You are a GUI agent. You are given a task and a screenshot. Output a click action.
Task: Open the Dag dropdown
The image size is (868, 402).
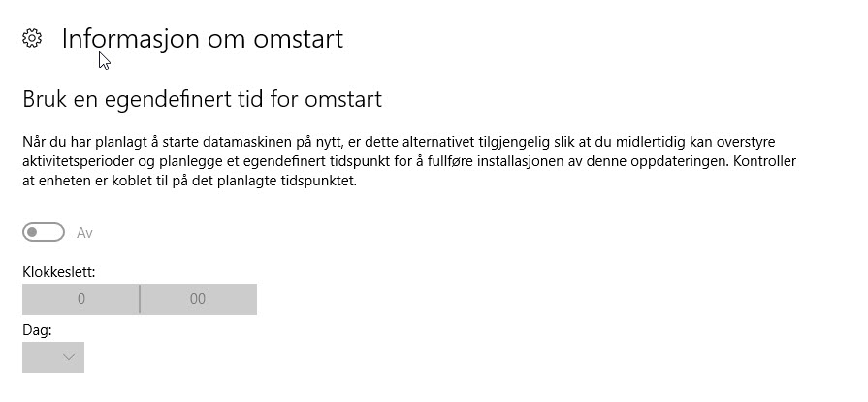[x=53, y=357]
